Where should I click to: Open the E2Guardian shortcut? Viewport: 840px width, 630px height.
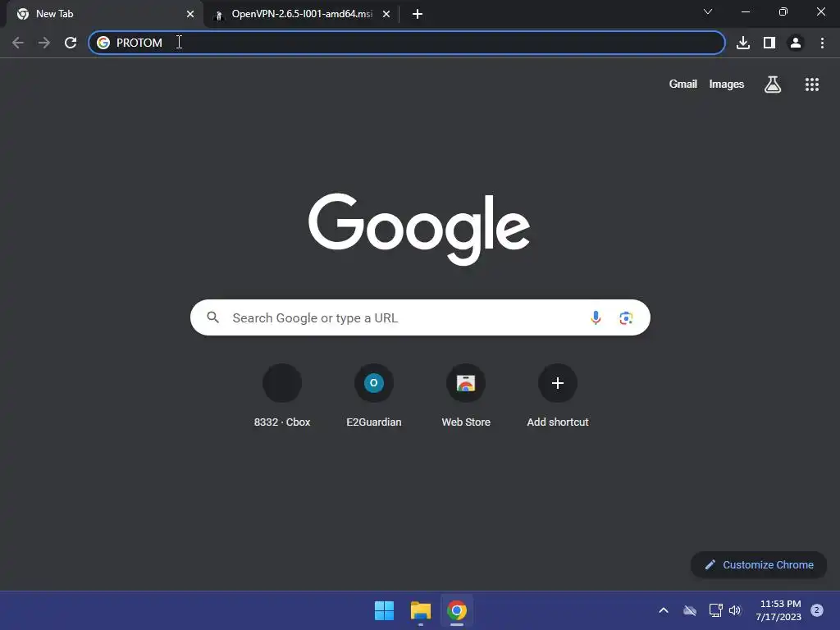[x=374, y=395]
